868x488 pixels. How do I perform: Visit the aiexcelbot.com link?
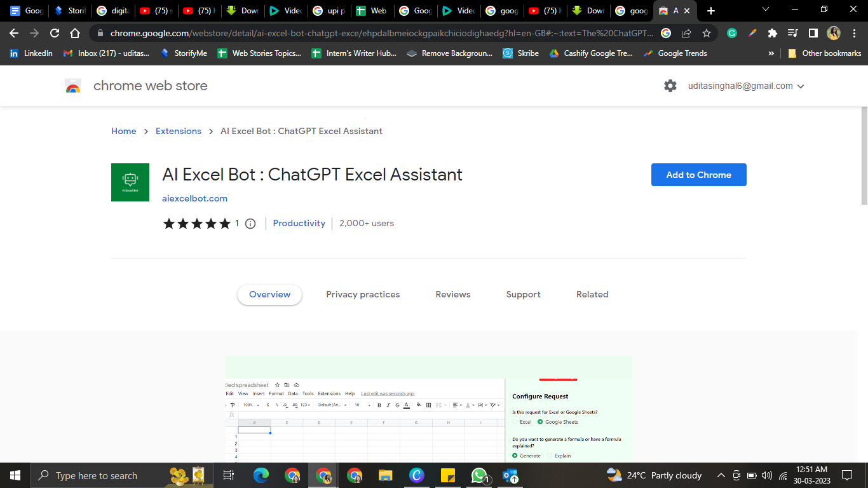point(194,198)
